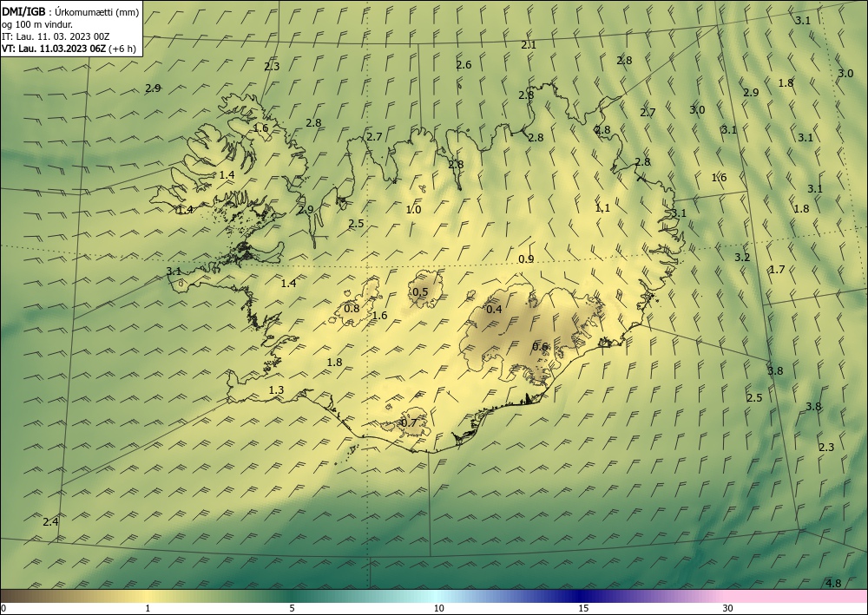Image resolution: width=868 pixels, height=615 pixels.
Task: Click the 0.7 value on Mýrdalsjökull
Action: tap(409, 422)
